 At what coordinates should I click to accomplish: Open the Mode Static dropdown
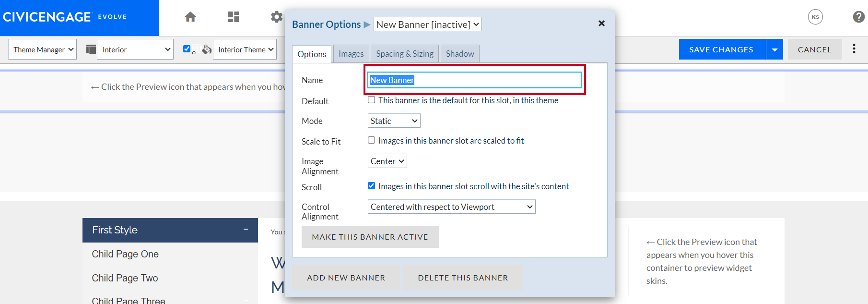(394, 121)
